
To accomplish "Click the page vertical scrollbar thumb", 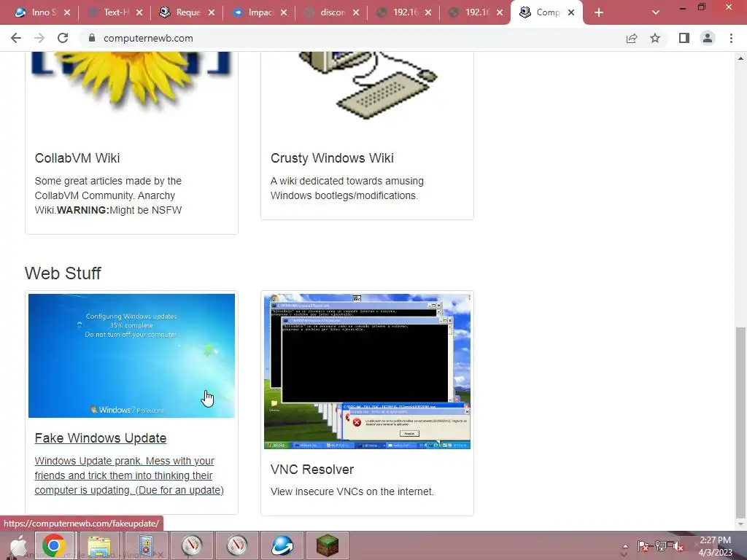I will tap(740, 422).
